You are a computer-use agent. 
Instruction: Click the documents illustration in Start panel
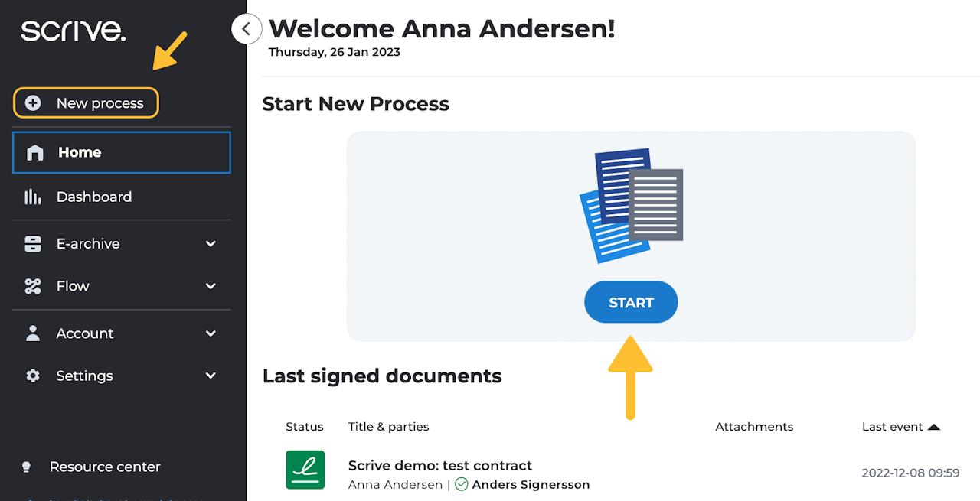(x=631, y=205)
